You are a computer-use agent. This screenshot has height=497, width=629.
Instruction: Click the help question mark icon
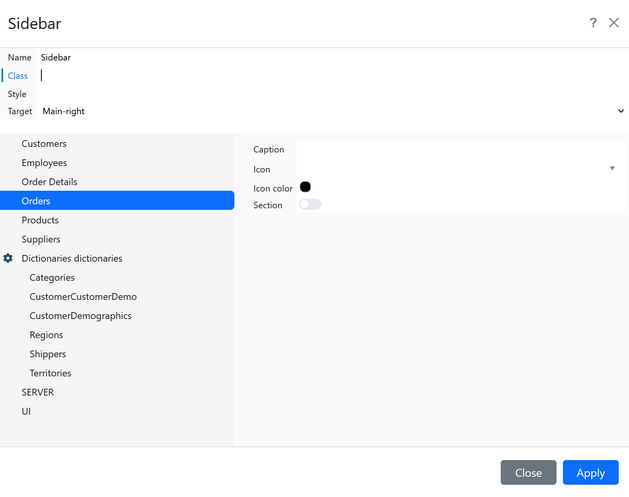coord(593,23)
